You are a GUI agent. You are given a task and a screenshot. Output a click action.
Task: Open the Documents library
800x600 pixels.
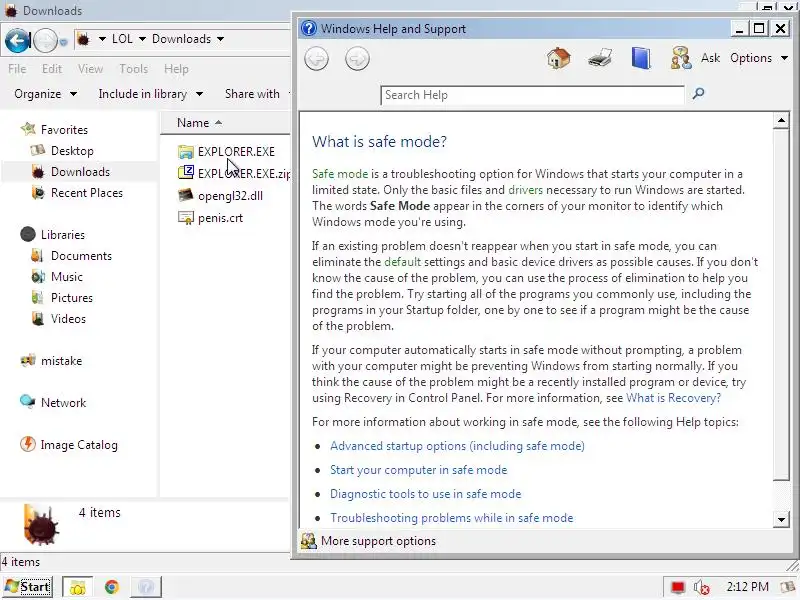pos(81,256)
